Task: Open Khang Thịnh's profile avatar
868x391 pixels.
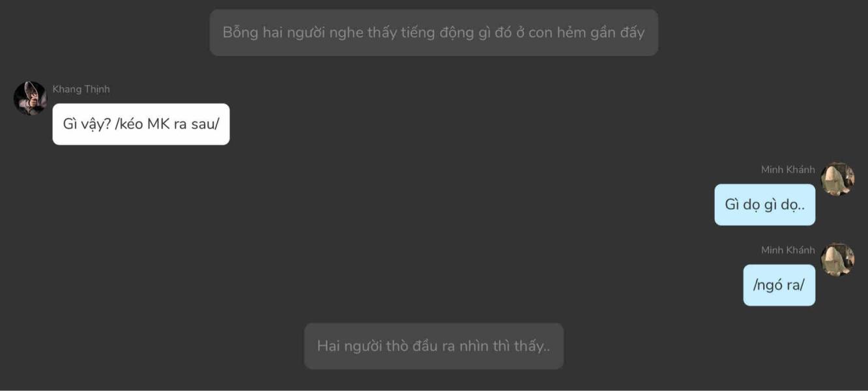Action: pyautogui.click(x=30, y=98)
